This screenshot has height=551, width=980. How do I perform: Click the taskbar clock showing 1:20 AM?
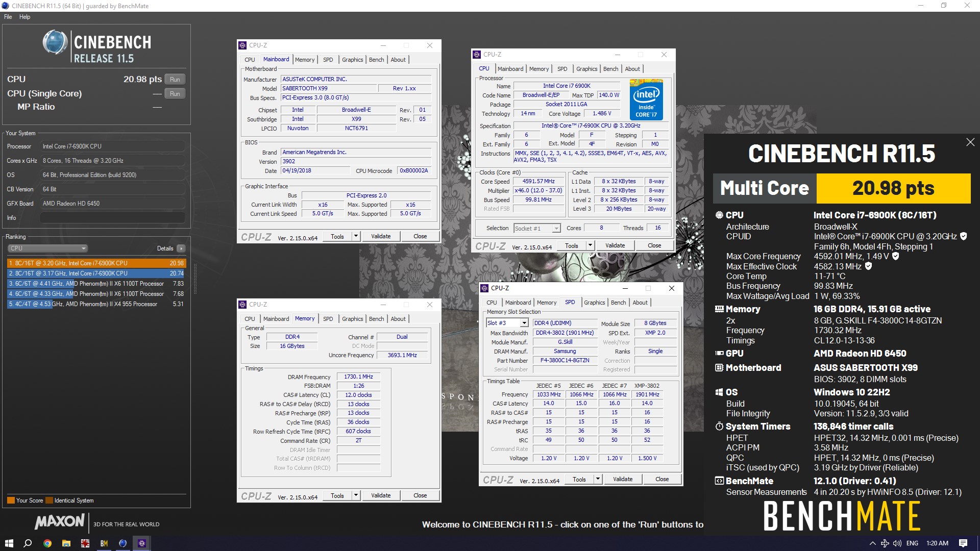tap(937, 543)
